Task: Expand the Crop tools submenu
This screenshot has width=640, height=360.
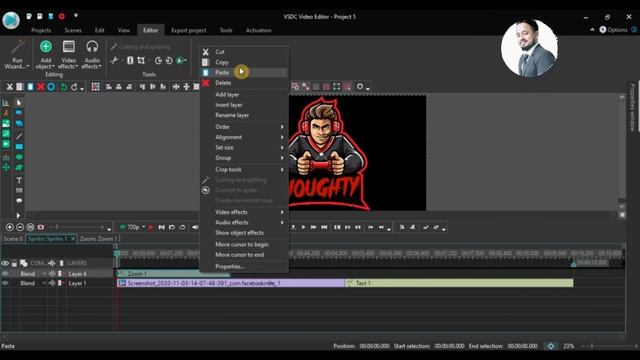Action: pyautogui.click(x=244, y=169)
